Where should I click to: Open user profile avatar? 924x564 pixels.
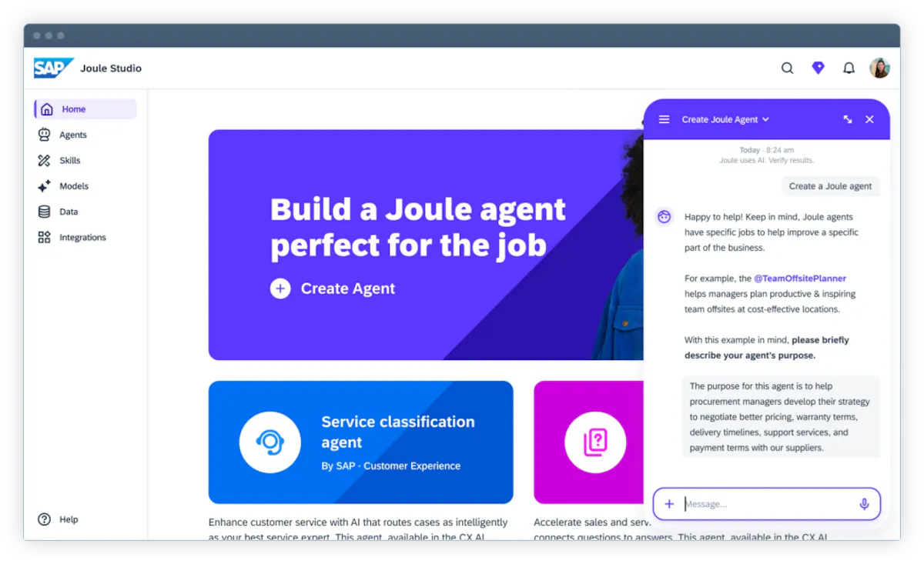point(879,68)
